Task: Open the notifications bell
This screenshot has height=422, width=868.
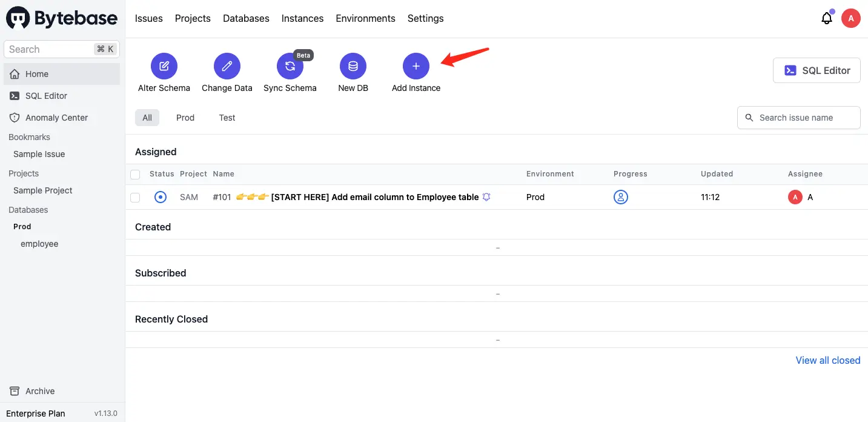Action: [827, 19]
